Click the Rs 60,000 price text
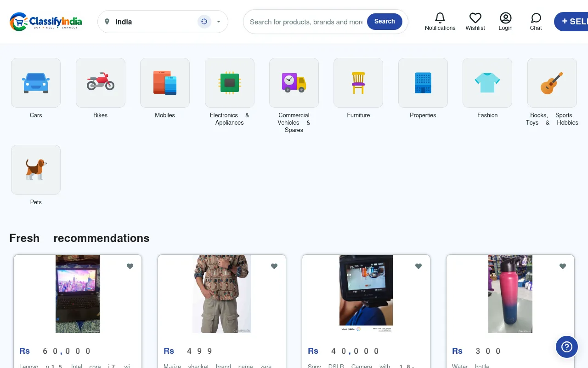This screenshot has height=368, width=588. coord(55,351)
